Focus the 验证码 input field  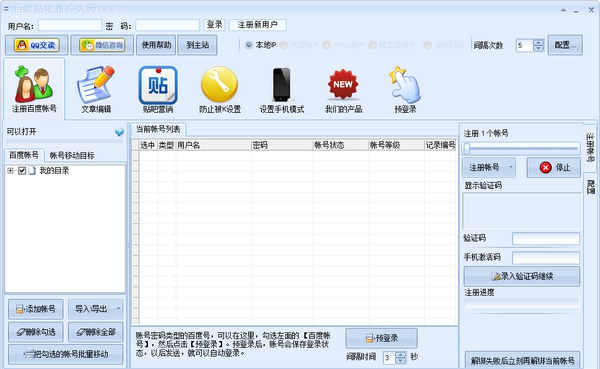pyautogui.click(x=546, y=238)
